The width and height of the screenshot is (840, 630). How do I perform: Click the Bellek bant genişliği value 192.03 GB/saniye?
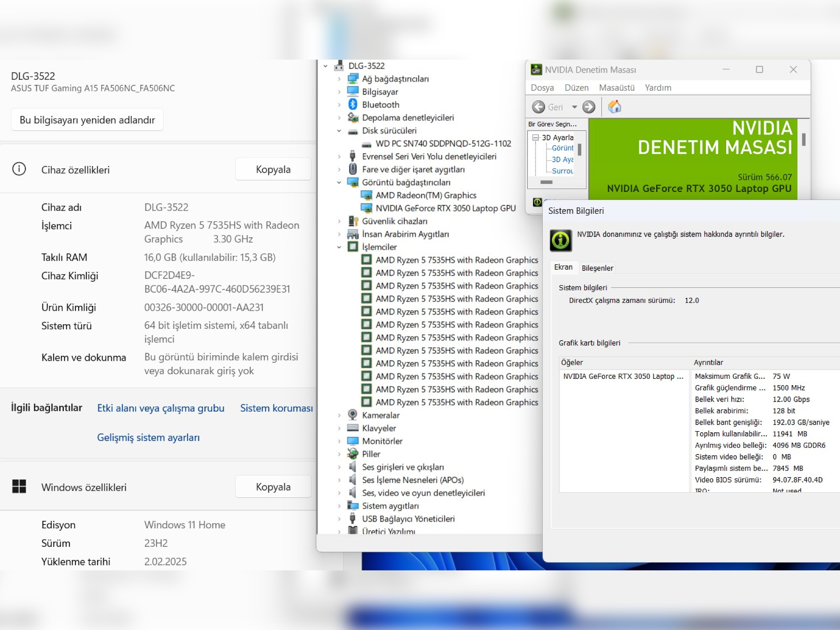coord(801,422)
